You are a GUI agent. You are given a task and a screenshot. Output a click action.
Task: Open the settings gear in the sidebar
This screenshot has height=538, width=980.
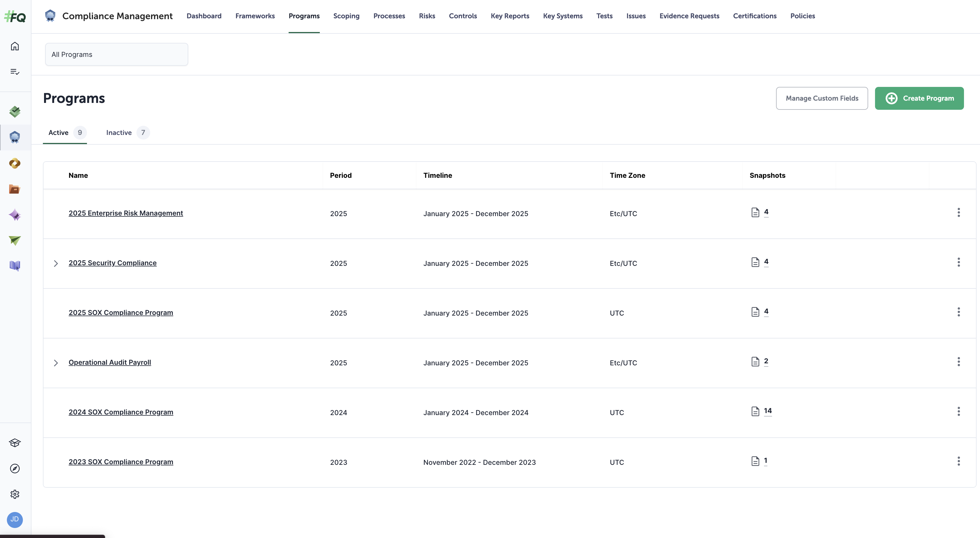coord(15,494)
